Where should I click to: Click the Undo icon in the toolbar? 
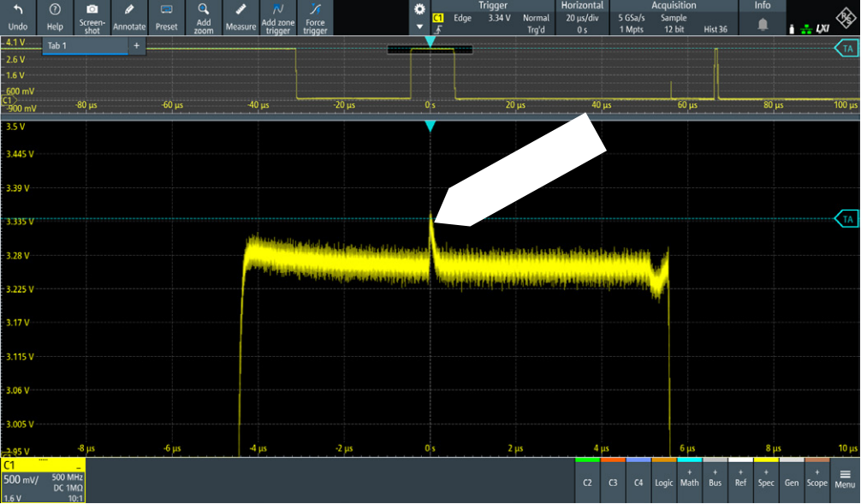[19, 17]
